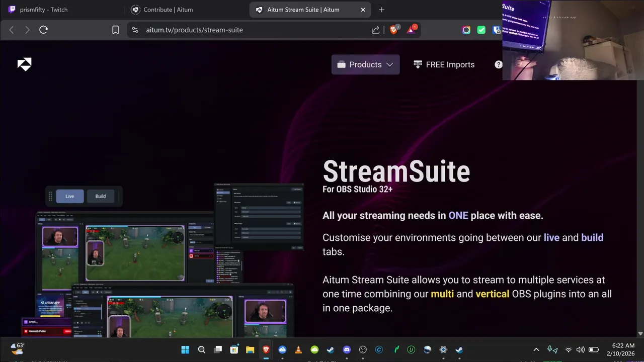Open Wi-Fi network settings in tray
Viewport: 644px width, 362px height.
(569, 349)
